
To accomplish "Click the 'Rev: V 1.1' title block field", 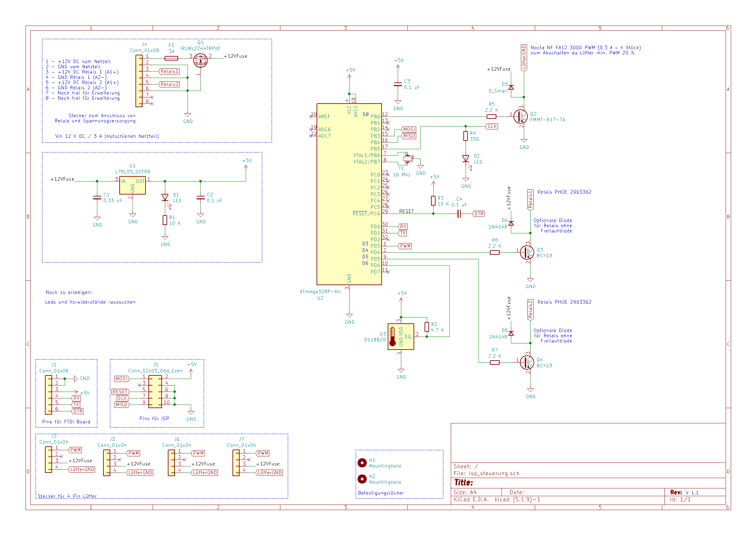I will [x=684, y=493].
